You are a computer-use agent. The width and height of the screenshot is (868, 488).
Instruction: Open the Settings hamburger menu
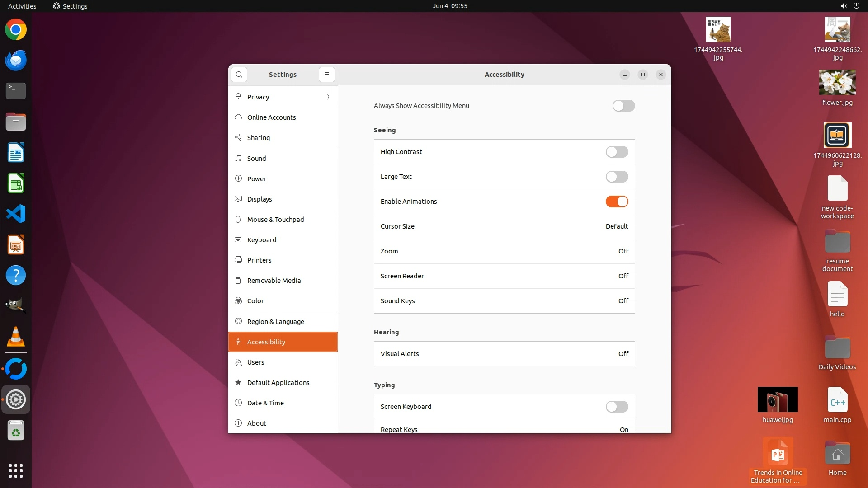(x=327, y=75)
